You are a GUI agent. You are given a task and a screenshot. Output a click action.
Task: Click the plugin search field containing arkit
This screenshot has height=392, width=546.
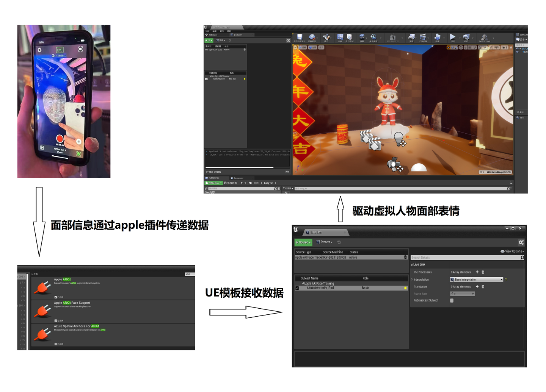coord(189,274)
